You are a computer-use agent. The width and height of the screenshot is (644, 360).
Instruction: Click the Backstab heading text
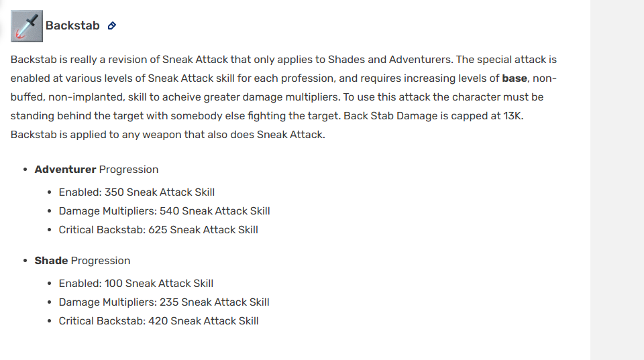tap(72, 26)
